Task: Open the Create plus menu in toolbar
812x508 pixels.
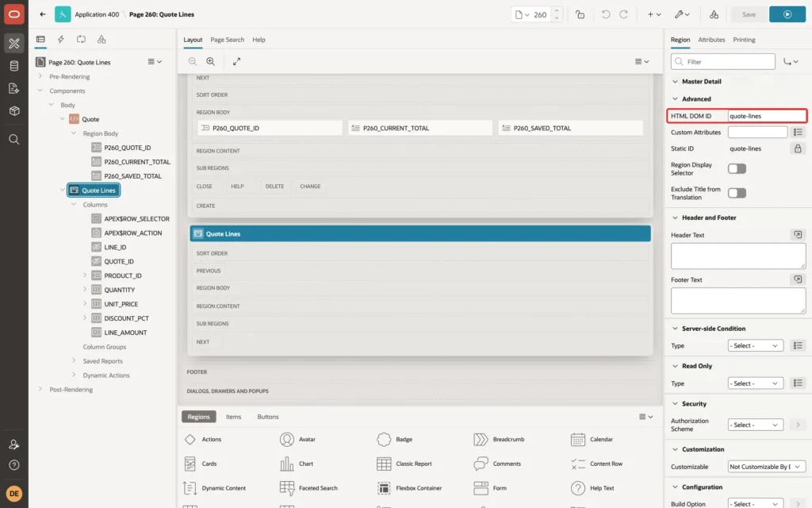Action: click(654, 14)
